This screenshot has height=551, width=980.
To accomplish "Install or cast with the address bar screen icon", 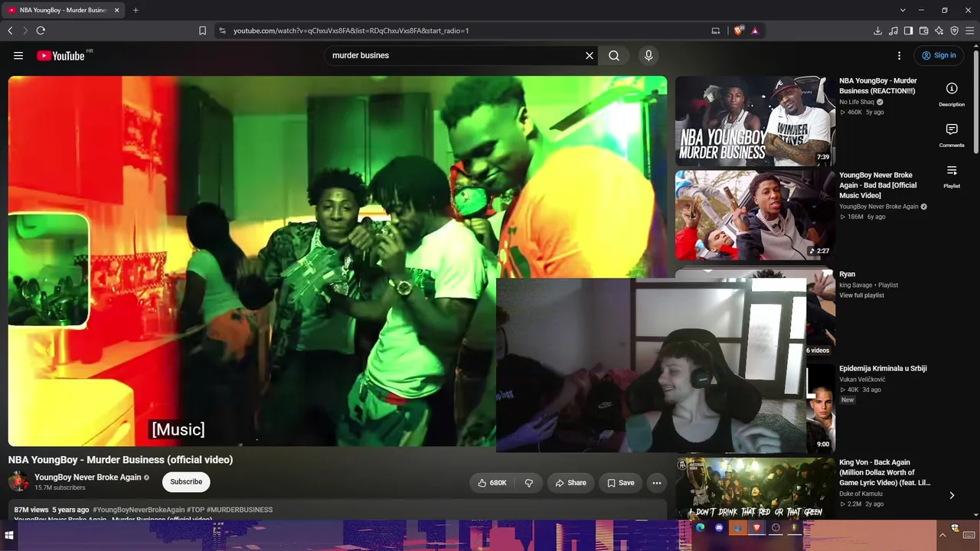I will tap(716, 31).
